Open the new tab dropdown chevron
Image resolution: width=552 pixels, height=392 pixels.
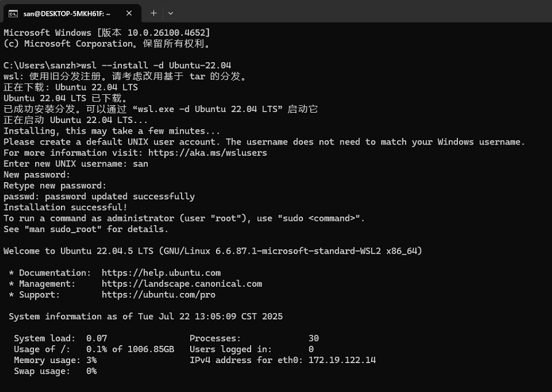[170, 13]
